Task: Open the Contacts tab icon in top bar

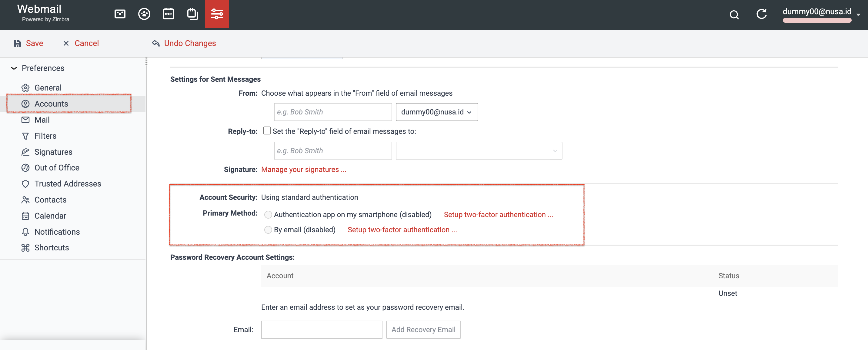Action: tap(144, 14)
